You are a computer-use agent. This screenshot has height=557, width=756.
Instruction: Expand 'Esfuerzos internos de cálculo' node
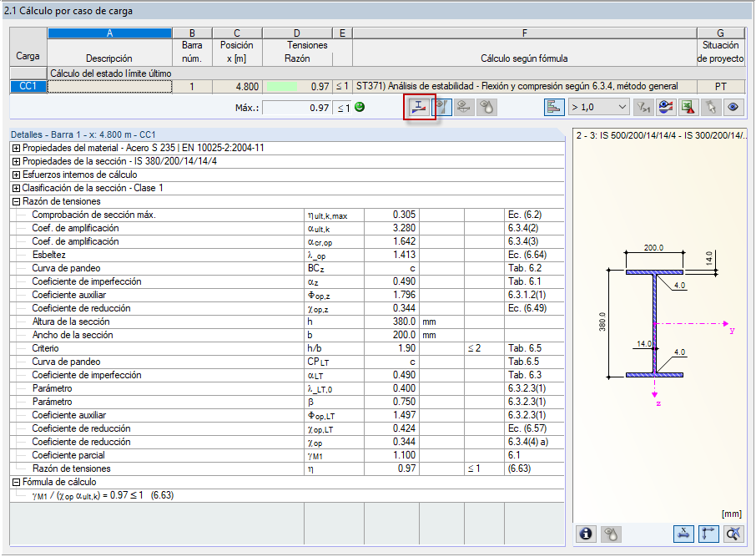coord(17,175)
